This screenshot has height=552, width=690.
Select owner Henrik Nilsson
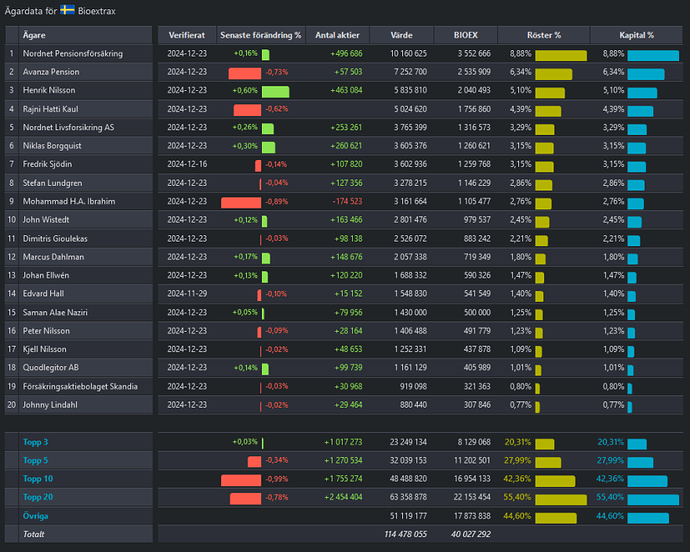tap(49, 90)
